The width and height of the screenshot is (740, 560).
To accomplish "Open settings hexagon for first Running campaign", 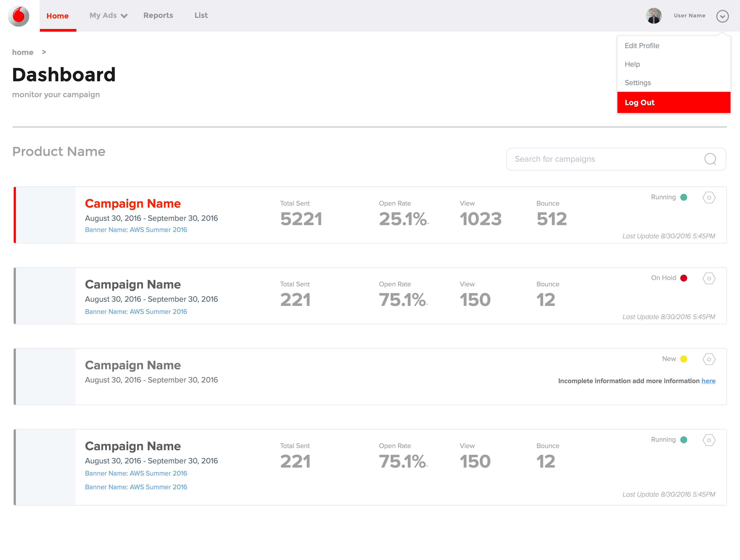I will pos(709,198).
